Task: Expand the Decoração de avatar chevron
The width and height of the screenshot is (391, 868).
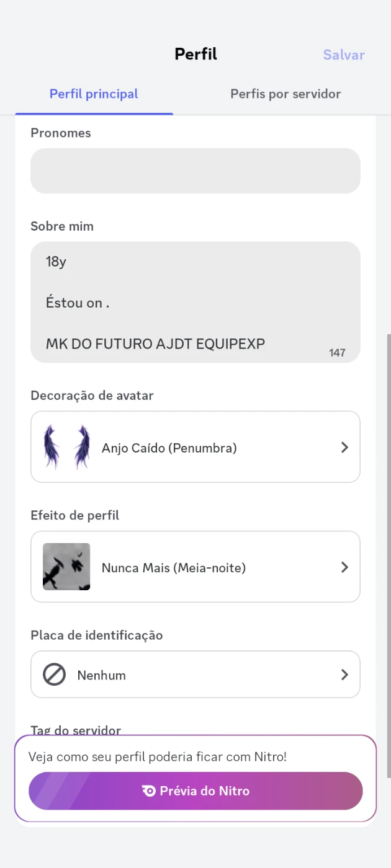Action: tap(344, 447)
